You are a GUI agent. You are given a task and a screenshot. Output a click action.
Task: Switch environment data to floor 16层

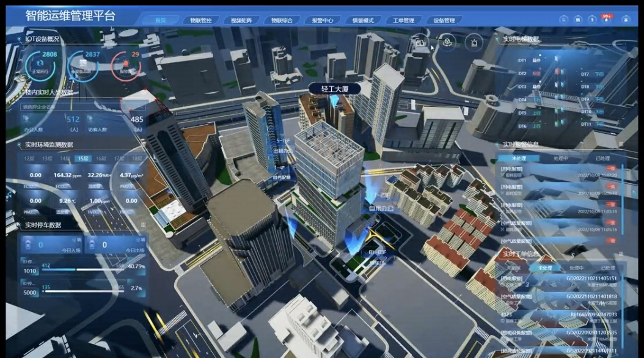tap(101, 159)
